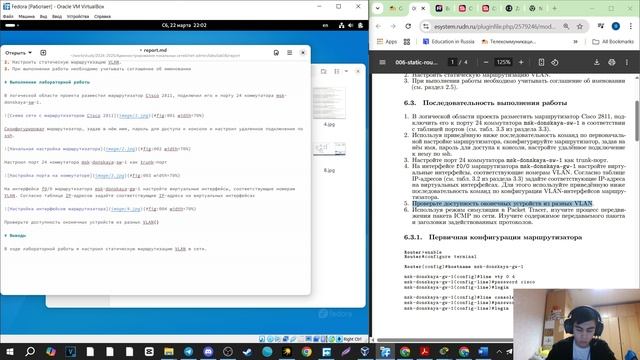Click the network icon in Fedora top bar
The image size is (640, 360).
point(341,25)
